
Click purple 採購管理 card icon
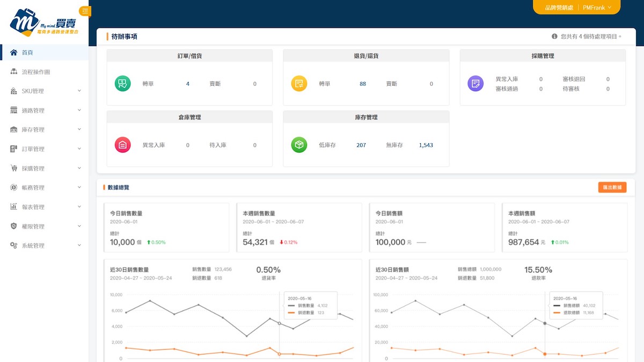[475, 83]
